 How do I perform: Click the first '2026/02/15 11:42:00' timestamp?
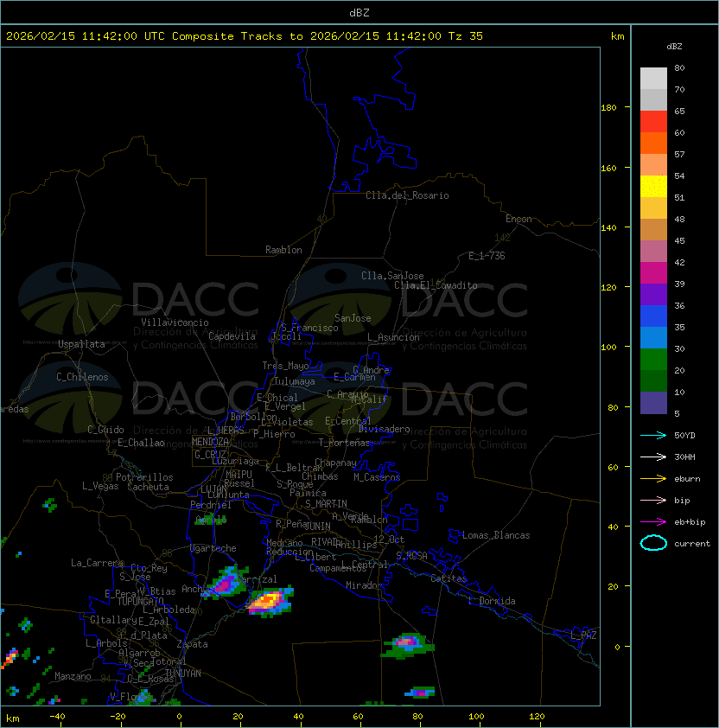click(x=72, y=36)
